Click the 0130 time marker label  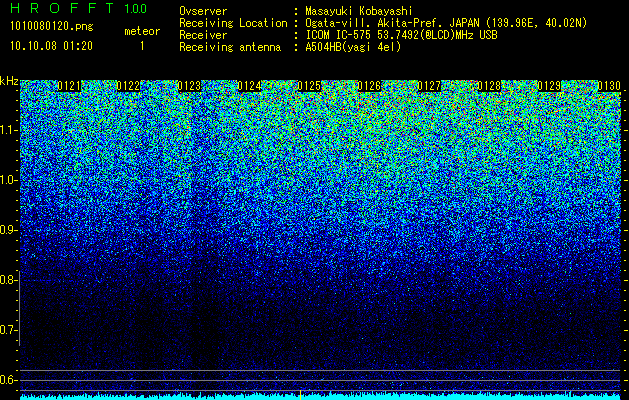pos(609,86)
